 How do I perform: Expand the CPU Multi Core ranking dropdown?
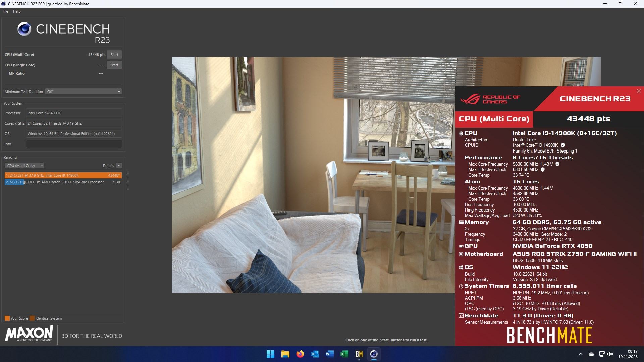click(24, 165)
